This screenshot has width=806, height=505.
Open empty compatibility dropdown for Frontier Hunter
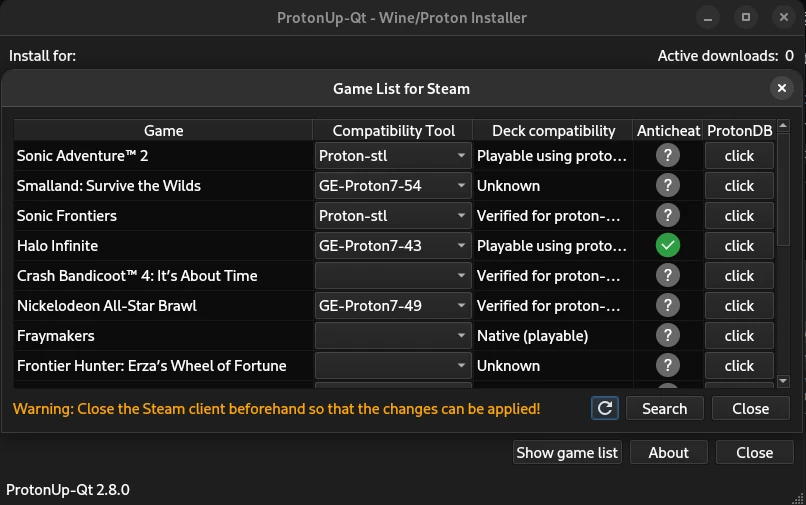(393, 366)
